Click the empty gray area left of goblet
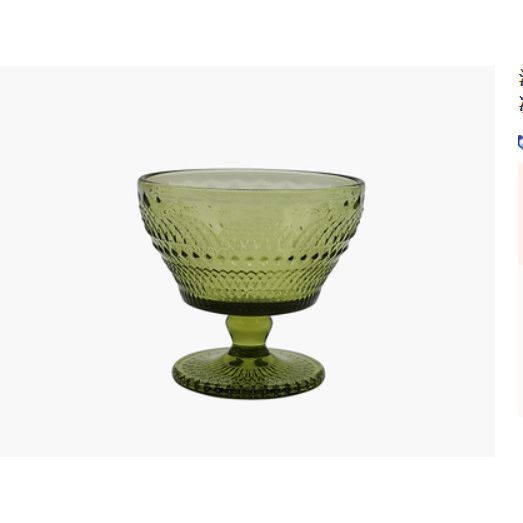This screenshot has width=523, height=523. coord(68,262)
